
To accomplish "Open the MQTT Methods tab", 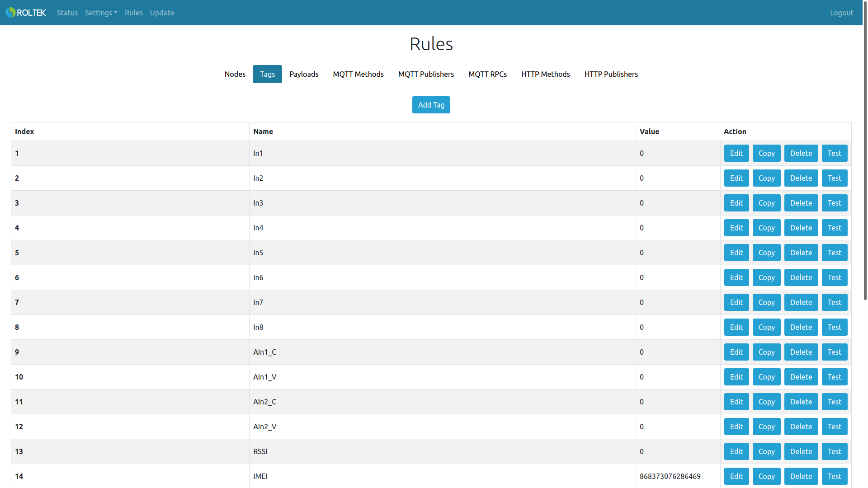I will 358,74.
